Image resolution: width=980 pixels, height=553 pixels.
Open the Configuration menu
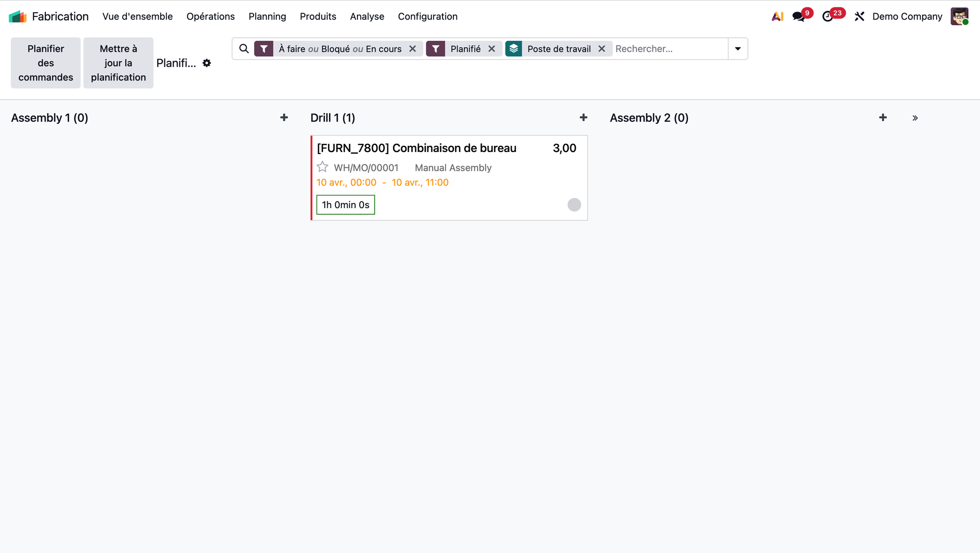coord(427,17)
